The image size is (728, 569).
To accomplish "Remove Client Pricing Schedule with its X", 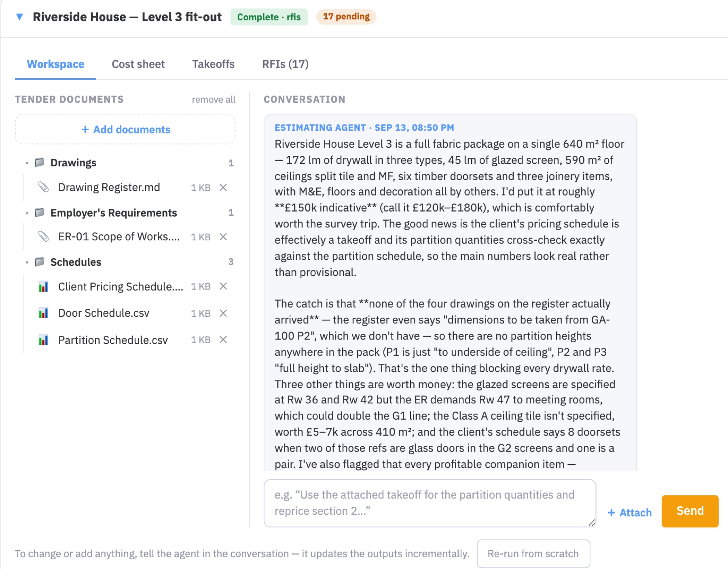I will (223, 286).
